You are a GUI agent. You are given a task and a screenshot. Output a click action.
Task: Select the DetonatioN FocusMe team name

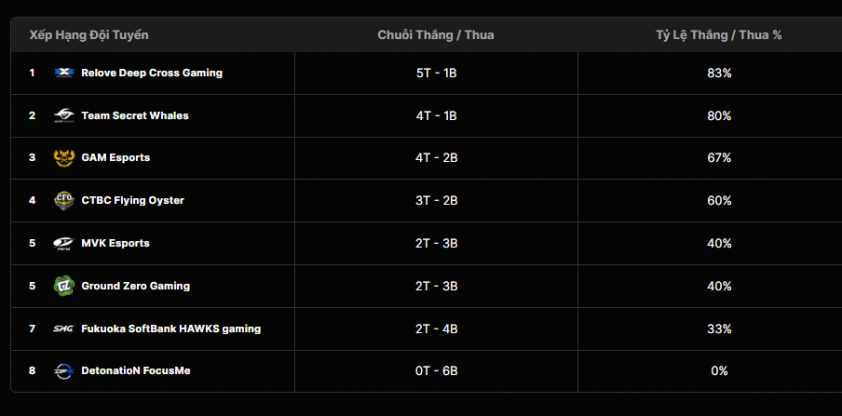pyautogui.click(x=136, y=371)
